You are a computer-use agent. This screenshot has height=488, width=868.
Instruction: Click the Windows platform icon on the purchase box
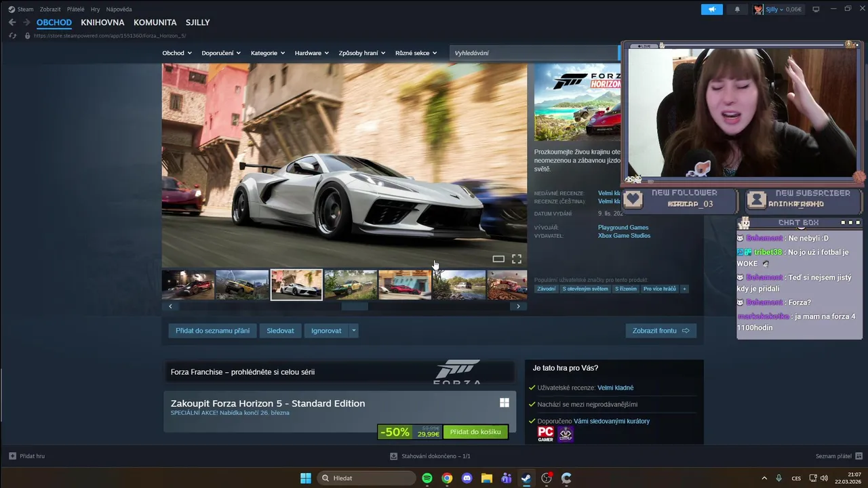(x=505, y=403)
